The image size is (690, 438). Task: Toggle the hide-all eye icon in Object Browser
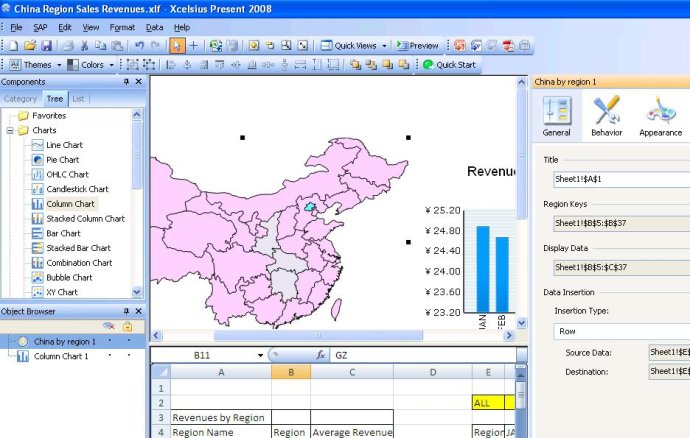[x=109, y=326]
